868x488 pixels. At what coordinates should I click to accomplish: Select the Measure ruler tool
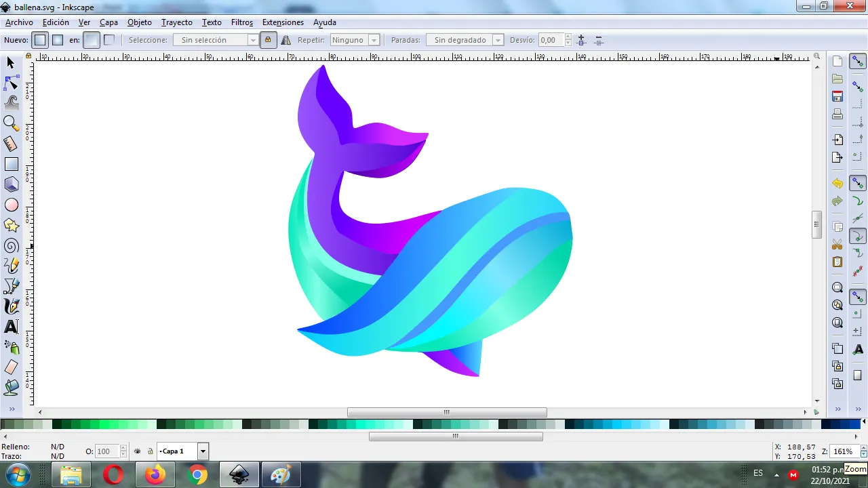point(11,144)
